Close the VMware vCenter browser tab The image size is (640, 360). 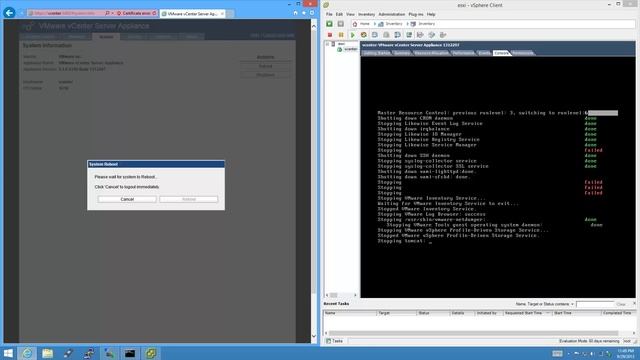tap(222, 13)
